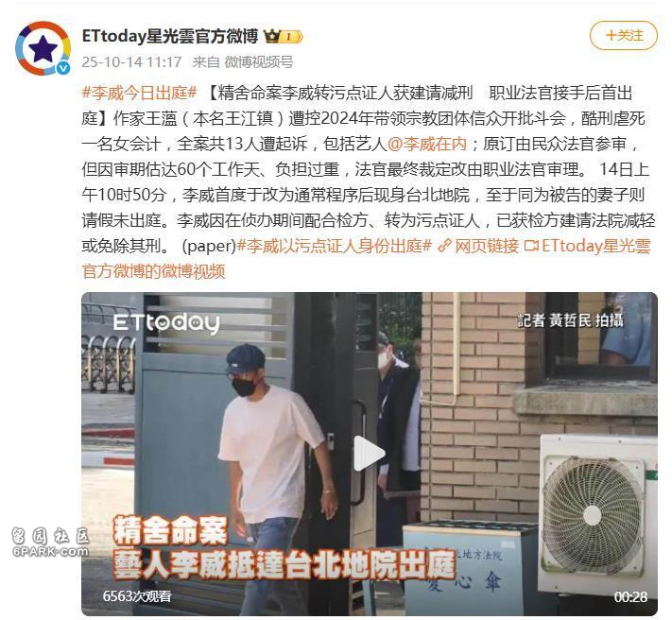
Task: Open the 官方微博的微博视频 link
Action: (153, 271)
